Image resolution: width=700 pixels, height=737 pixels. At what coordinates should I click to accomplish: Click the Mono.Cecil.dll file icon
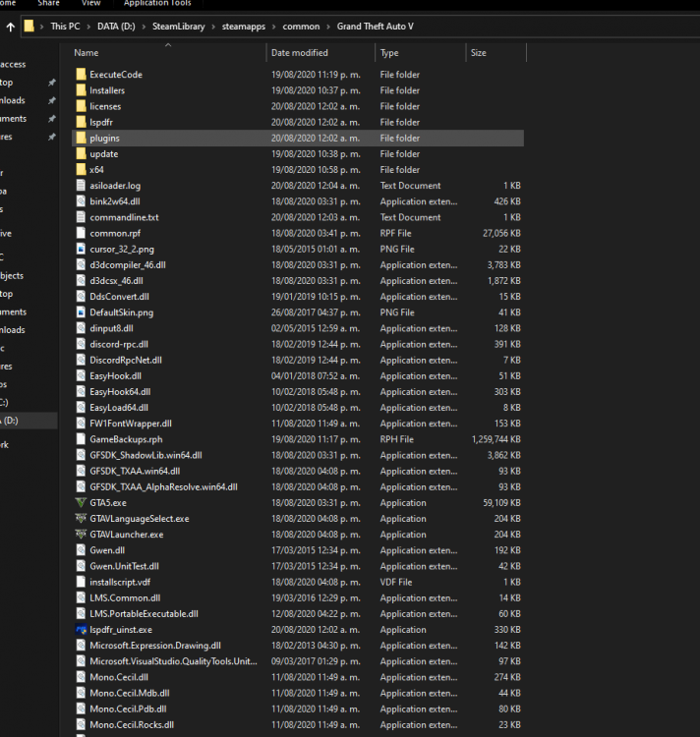coord(81,677)
